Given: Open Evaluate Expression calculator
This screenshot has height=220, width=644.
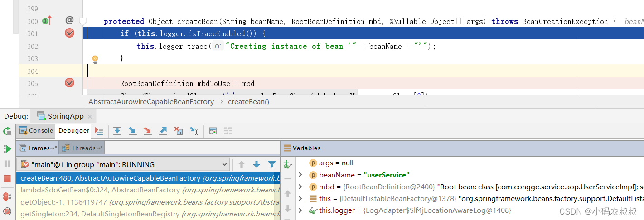Looking at the screenshot, I should [213, 131].
